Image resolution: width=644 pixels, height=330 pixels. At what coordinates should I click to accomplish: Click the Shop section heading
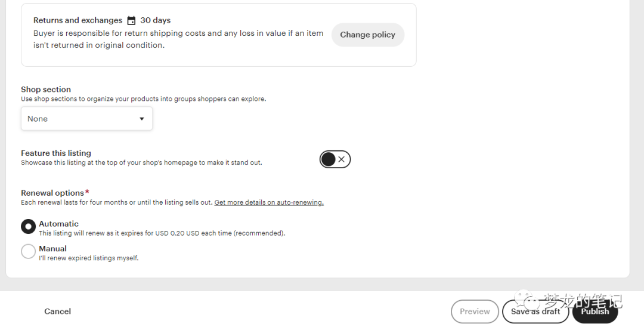(x=46, y=89)
